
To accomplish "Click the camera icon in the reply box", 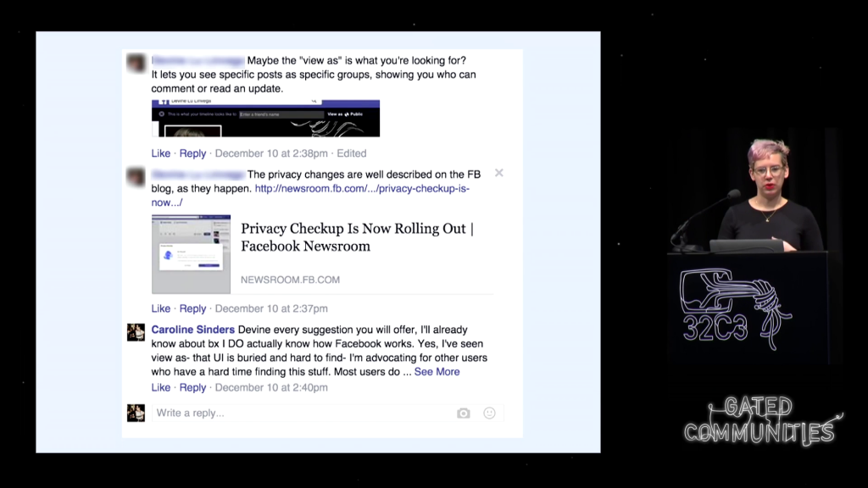I will click(x=464, y=413).
